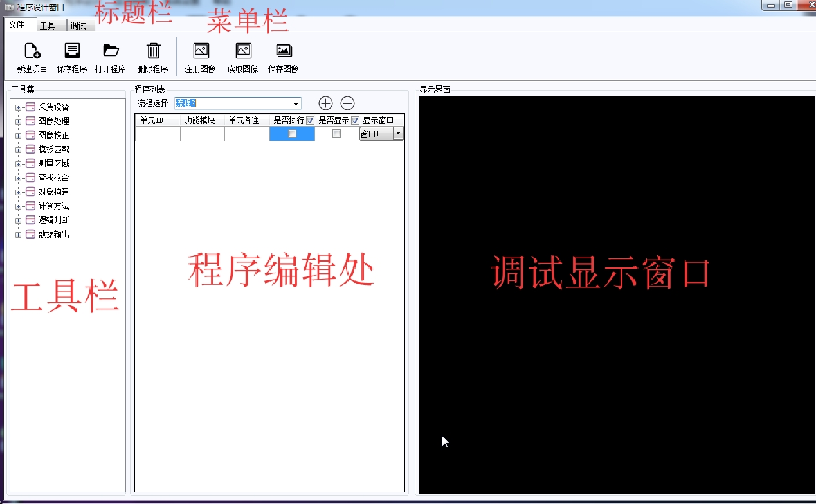The width and height of the screenshot is (816, 504).
Task: Click the empty 单元ID cell in first row
Action: (158, 134)
